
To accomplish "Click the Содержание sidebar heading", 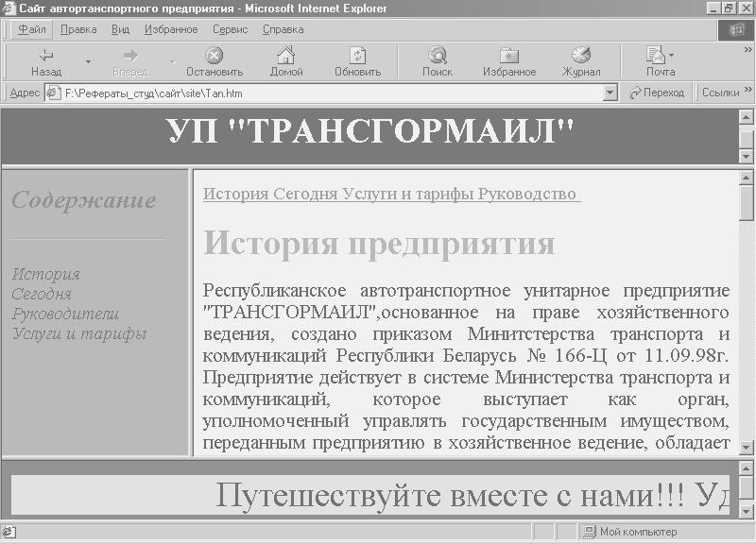I will click(x=84, y=200).
